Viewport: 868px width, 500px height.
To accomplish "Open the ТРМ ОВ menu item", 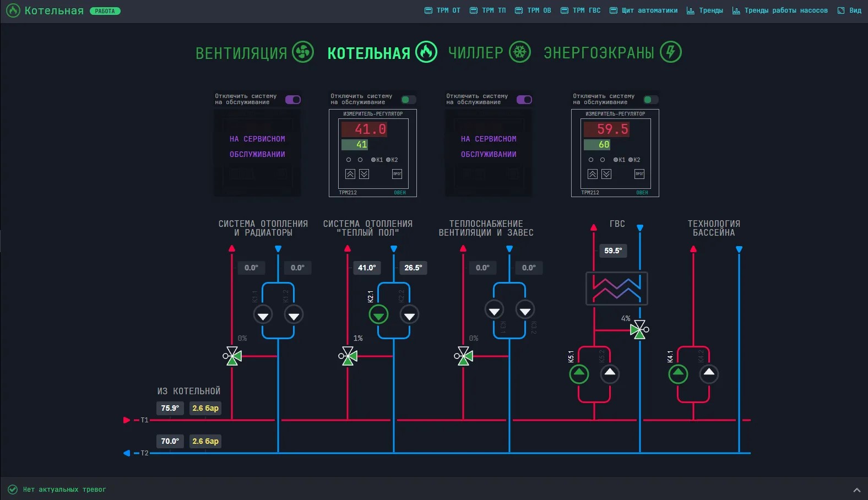I will [533, 10].
